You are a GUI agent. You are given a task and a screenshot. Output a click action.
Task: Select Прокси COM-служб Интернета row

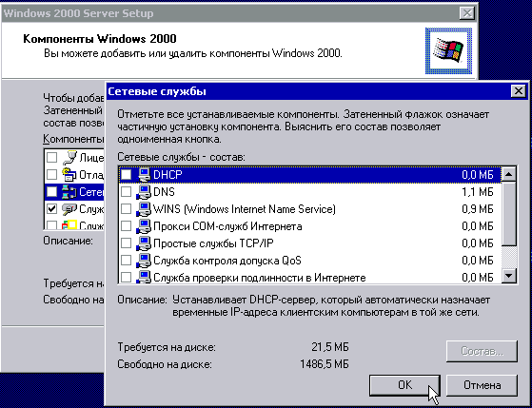click(x=309, y=226)
